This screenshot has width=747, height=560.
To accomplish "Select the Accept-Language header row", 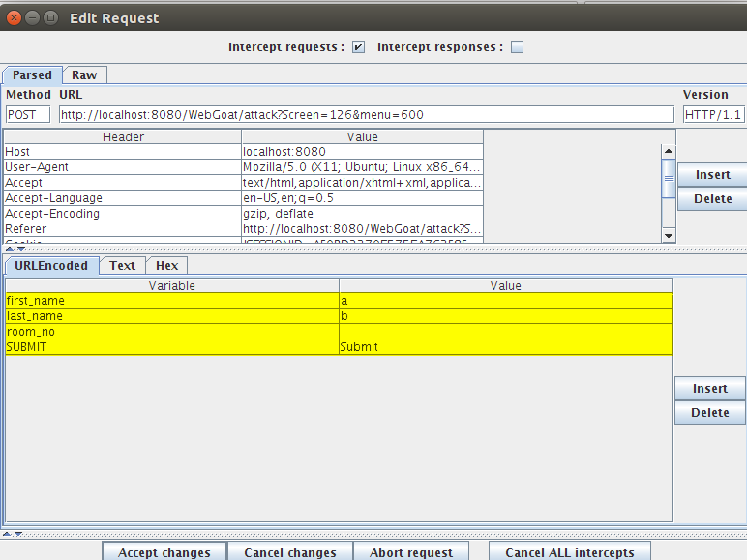I will point(244,198).
